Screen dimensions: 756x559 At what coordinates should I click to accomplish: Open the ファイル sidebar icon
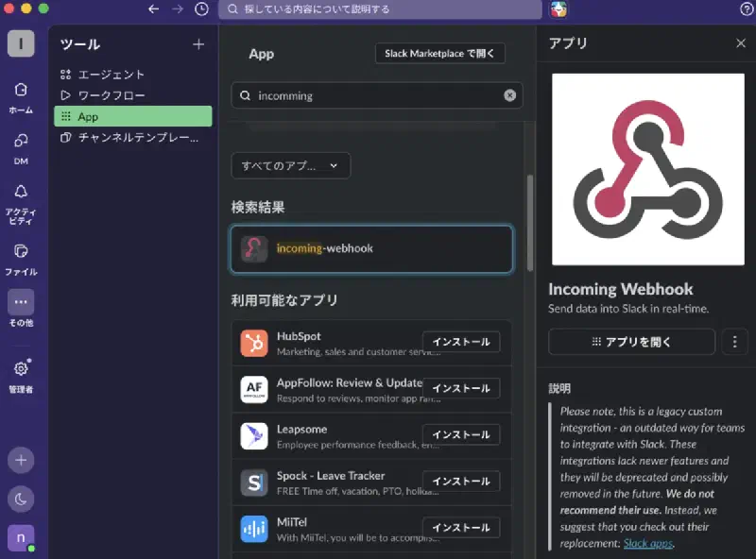(x=21, y=260)
